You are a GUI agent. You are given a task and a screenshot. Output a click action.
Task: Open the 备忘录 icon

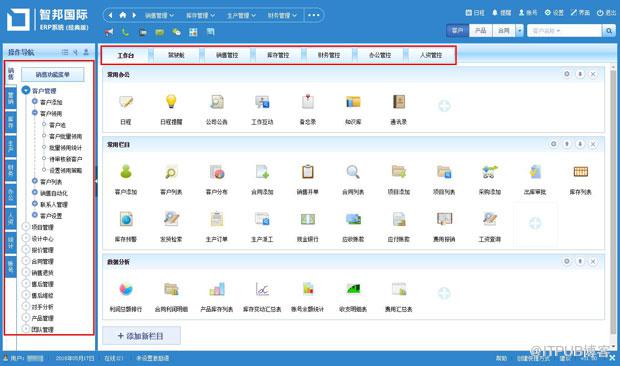308,102
